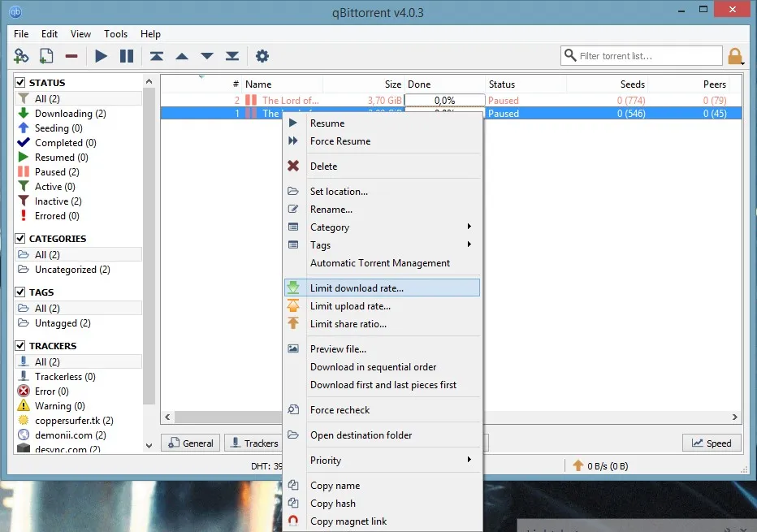The height and width of the screenshot is (532, 757).
Task: Click the red Delete torrent toolbar icon
Action: pyautogui.click(x=71, y=56)
